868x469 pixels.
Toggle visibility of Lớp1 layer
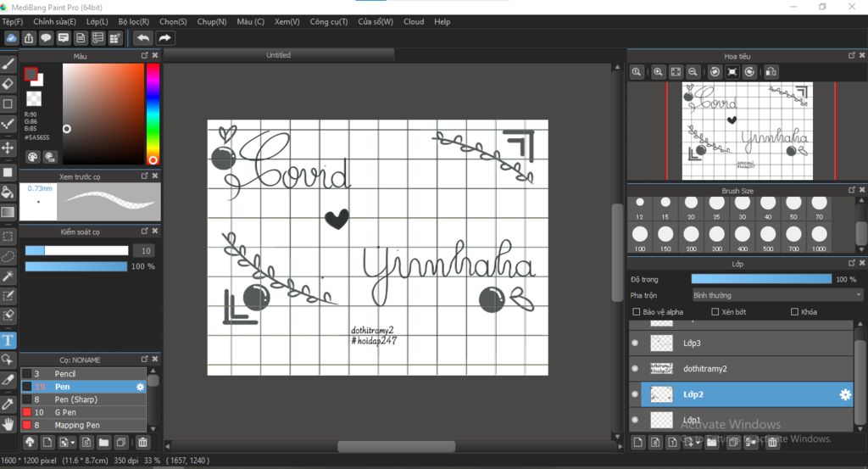point(635,420)
